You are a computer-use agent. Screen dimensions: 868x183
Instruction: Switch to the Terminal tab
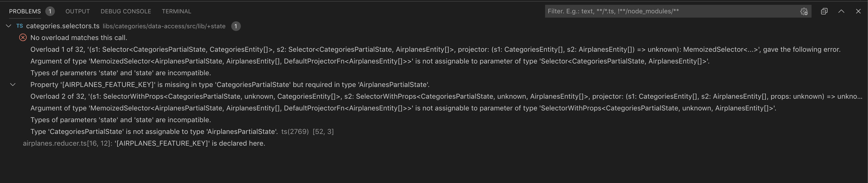tap(176, 11)
